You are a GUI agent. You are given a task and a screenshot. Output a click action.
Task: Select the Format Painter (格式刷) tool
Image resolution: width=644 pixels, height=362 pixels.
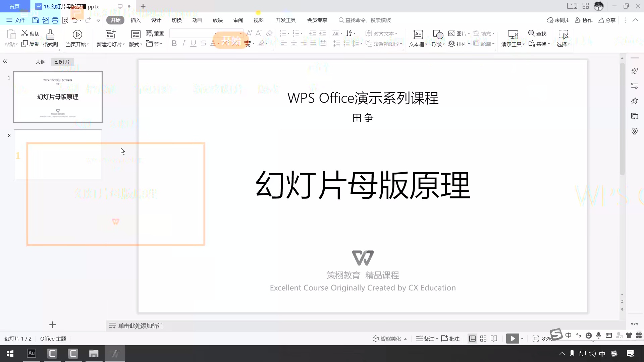point(50,38)
